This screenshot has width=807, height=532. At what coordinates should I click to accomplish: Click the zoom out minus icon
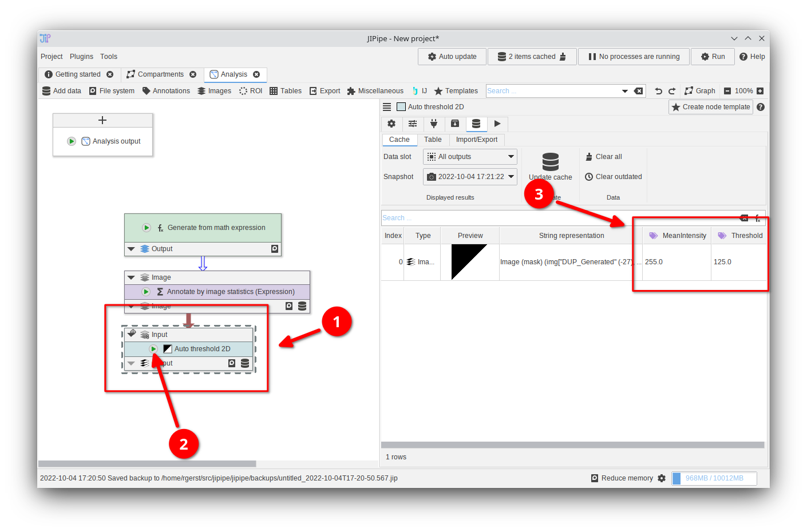727,91
